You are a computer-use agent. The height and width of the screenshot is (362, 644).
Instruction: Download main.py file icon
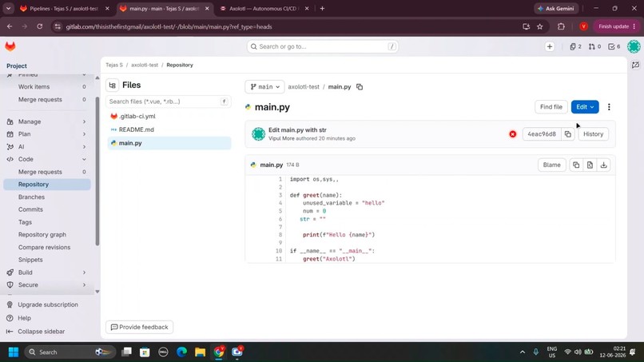tap(603, 165)
